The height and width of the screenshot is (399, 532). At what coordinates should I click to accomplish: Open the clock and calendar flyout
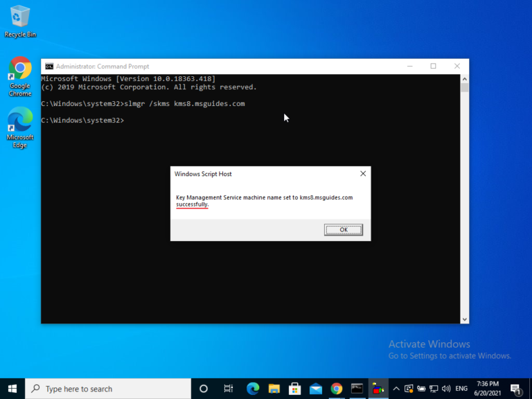point(488,389)
